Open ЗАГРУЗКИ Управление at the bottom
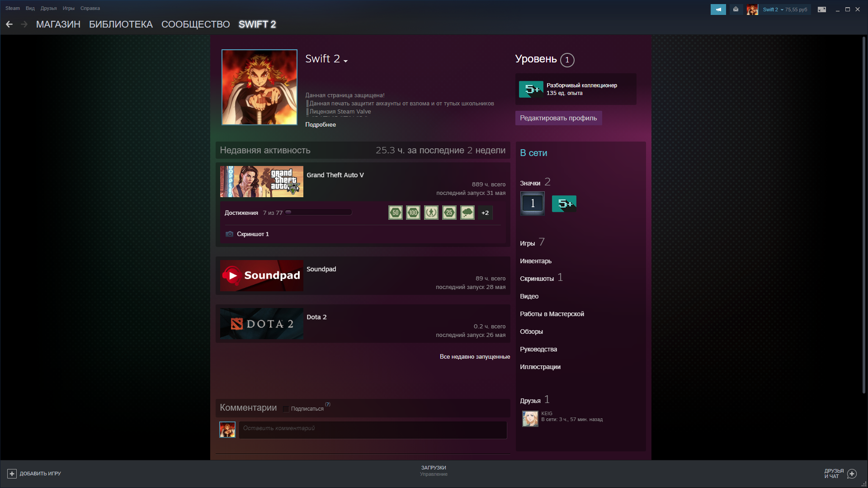This screenshot has height=488, width=868. click(434, 471)
